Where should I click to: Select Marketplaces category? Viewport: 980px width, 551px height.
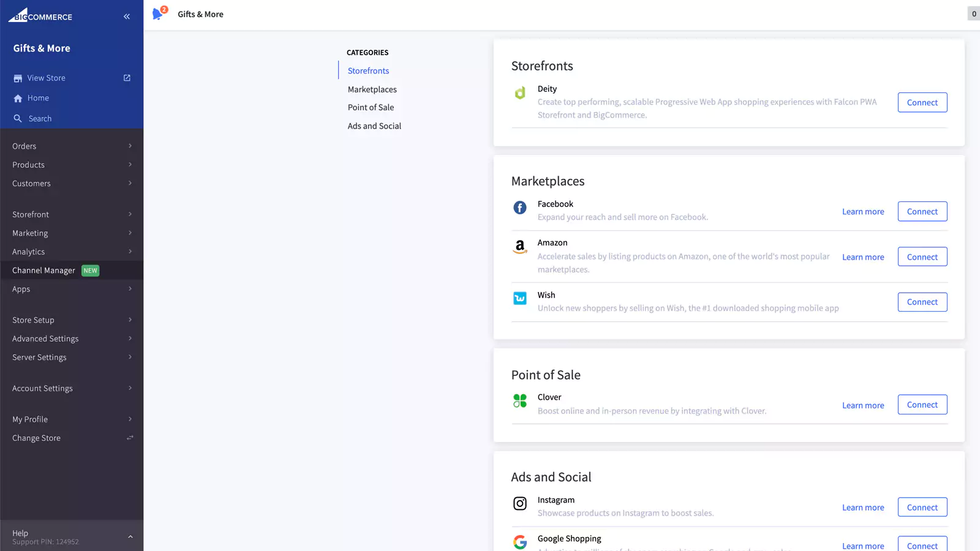pos(372,89)
